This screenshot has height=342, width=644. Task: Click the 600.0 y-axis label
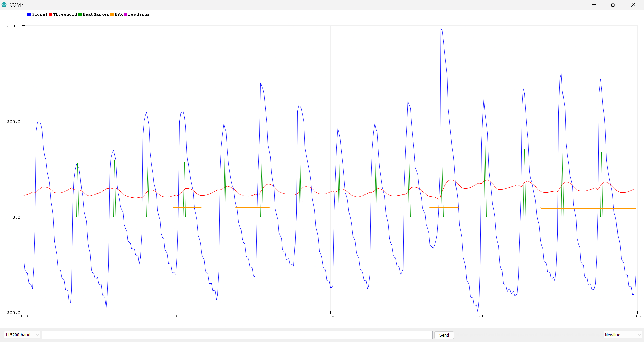tap(14, 26)
